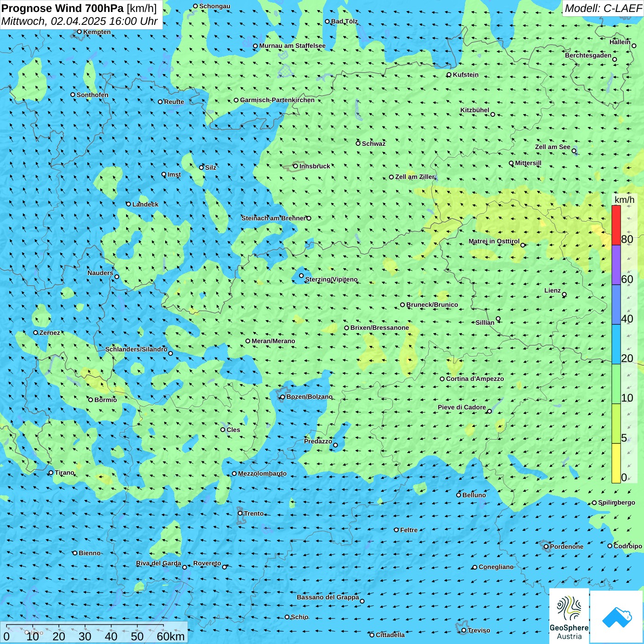The image size is (644, 644).
Task: Click the Predazzo city label
Action: [318, 441]
